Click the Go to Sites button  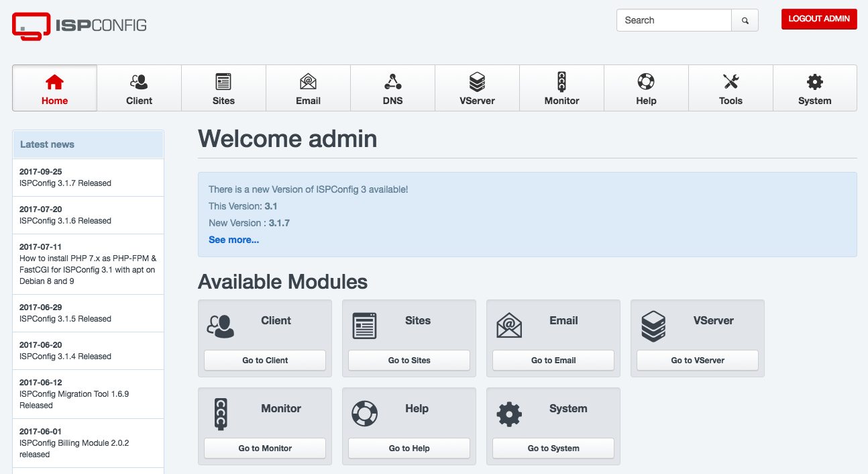click(x=409, y=361)
